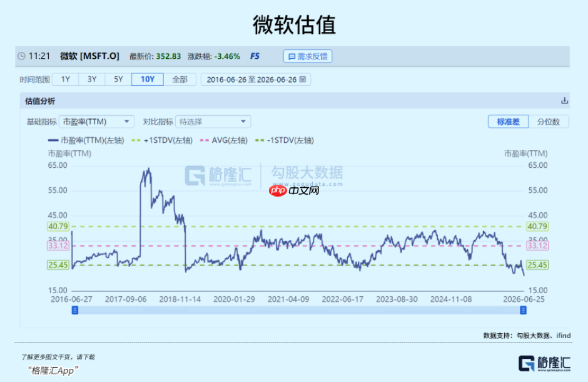This screenshot has height=382, width=588.
Task: Click the latest price 352.83
Action: 168,56
